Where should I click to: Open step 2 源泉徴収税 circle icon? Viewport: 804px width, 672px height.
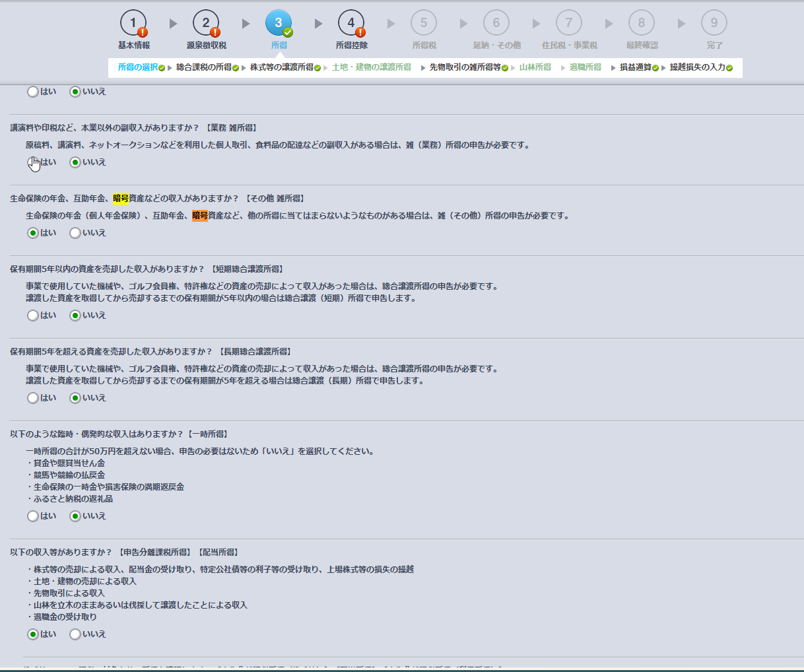click(206, 23)
